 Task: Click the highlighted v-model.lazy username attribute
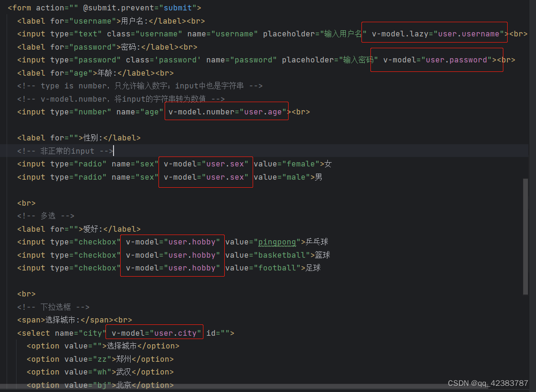(x=433, y=34)
